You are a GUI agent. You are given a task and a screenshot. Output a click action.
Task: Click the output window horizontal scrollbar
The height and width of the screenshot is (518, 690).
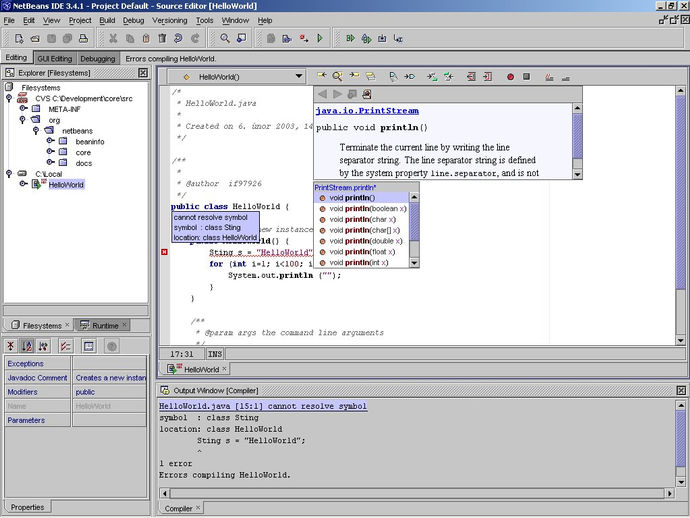416,493
